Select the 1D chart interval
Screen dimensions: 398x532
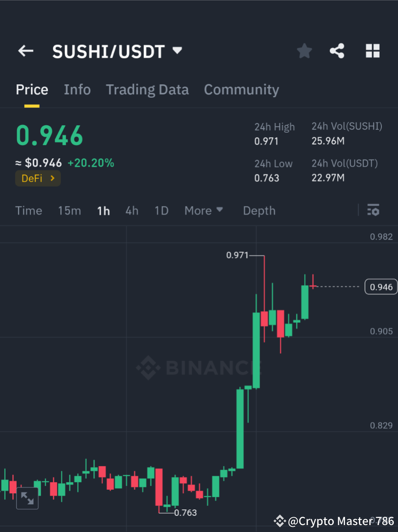[x=161, y=210]
